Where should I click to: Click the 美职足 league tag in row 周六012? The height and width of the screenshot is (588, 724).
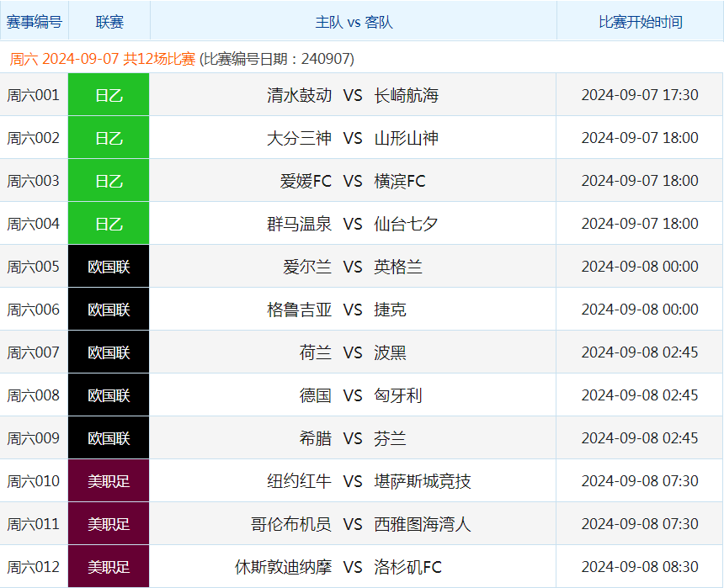[x=109, y=566]
